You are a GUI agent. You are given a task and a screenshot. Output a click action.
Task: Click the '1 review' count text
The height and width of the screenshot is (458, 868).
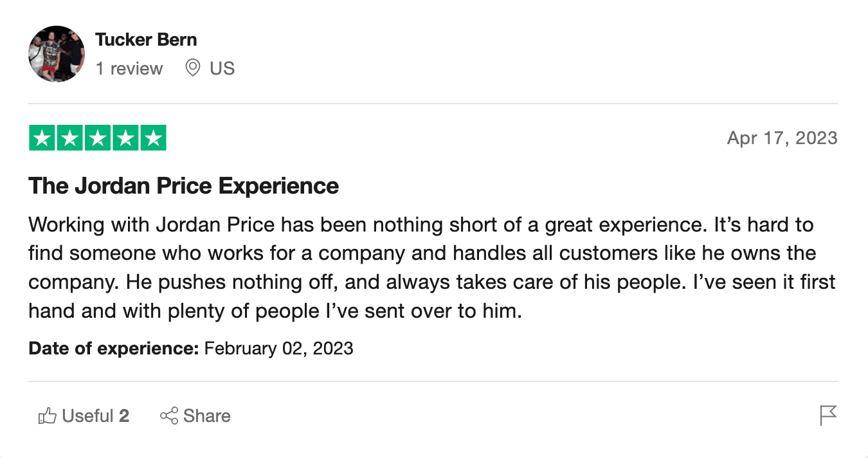point(129,68)
